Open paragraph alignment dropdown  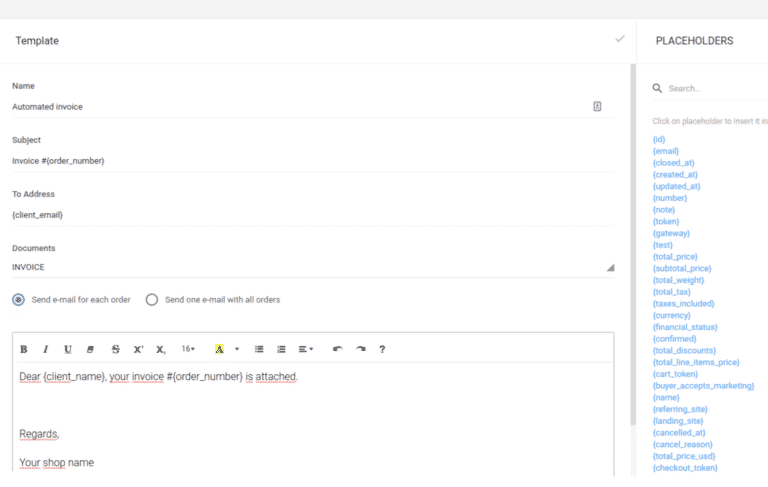click(306, 349)
